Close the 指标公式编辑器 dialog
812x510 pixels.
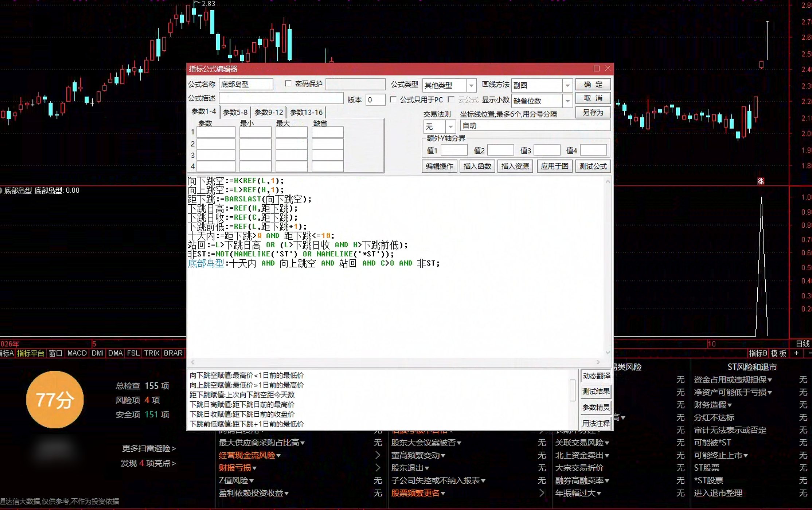[608, 69]
